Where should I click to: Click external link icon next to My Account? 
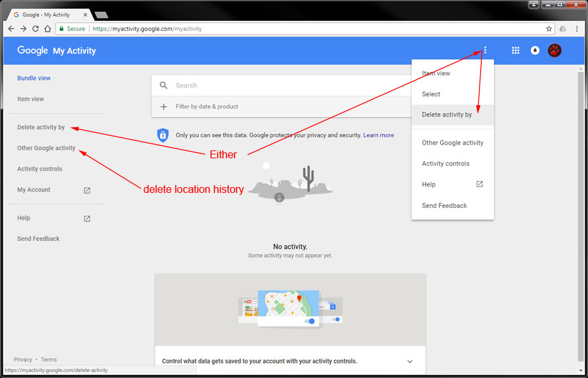coord(87,190)
